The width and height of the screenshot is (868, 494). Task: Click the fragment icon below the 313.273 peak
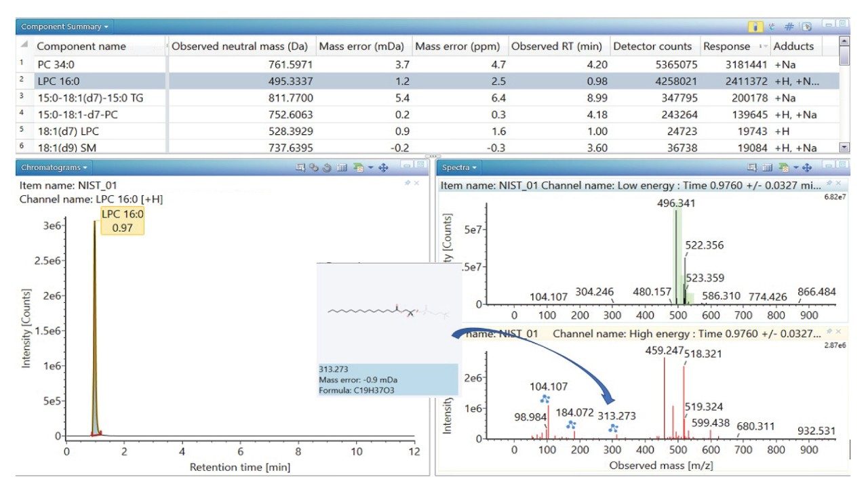[613, 428]
